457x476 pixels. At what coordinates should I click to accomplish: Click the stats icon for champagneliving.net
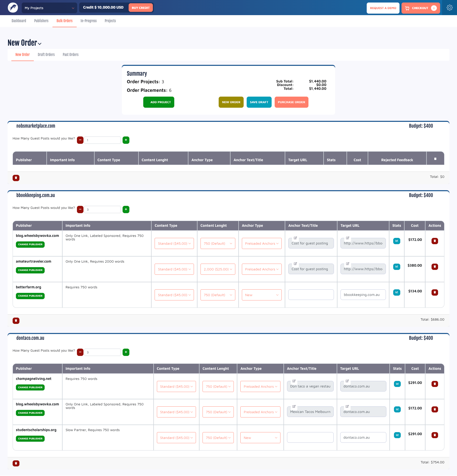[x=397, y=384]
